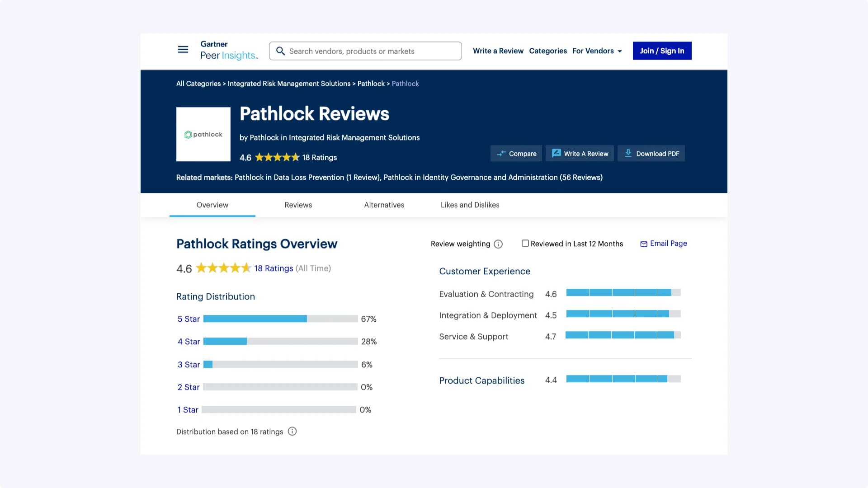Click the Write A Review button

pos(580,154)
